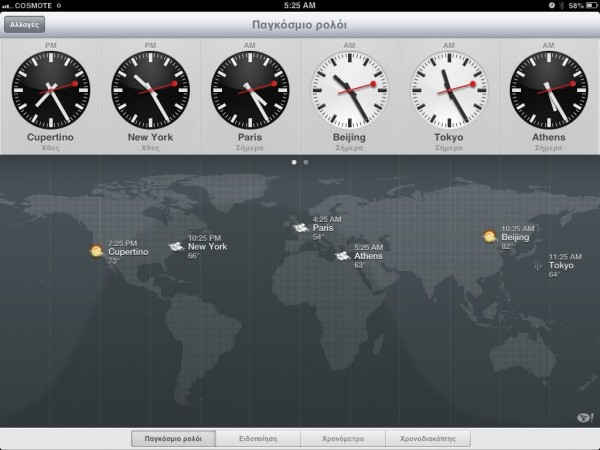The width and height of the screenshot is (600, 450).
Task: Switch to the Χρονόμετρο tab
Action: 343,439
